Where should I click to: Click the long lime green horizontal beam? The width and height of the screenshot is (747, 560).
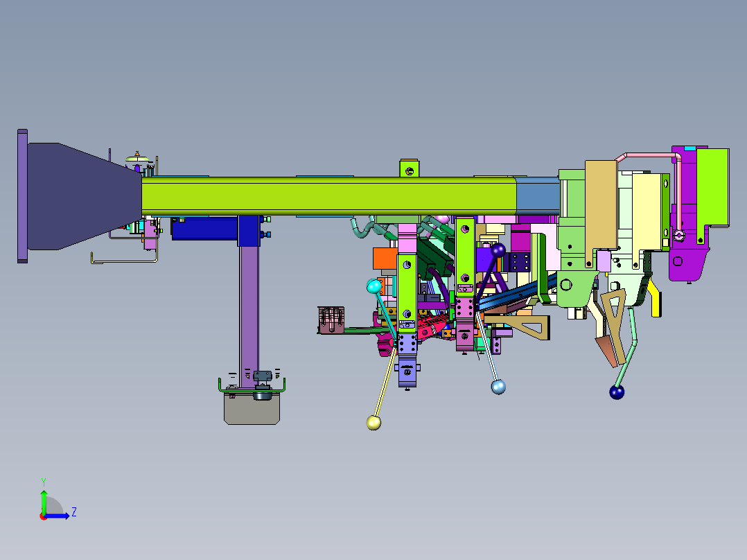pos(328,196)
